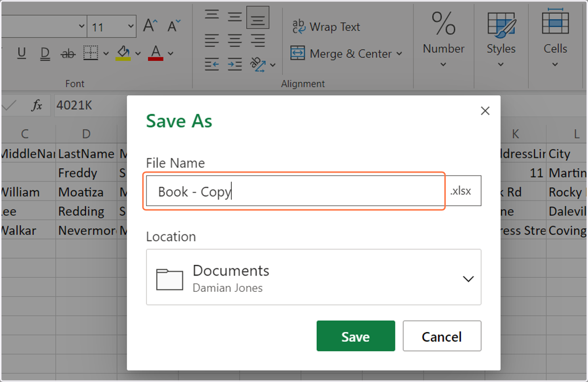Screen dimensions: 588x382
Task: Toggle Wrap Text
Action: 326,27
